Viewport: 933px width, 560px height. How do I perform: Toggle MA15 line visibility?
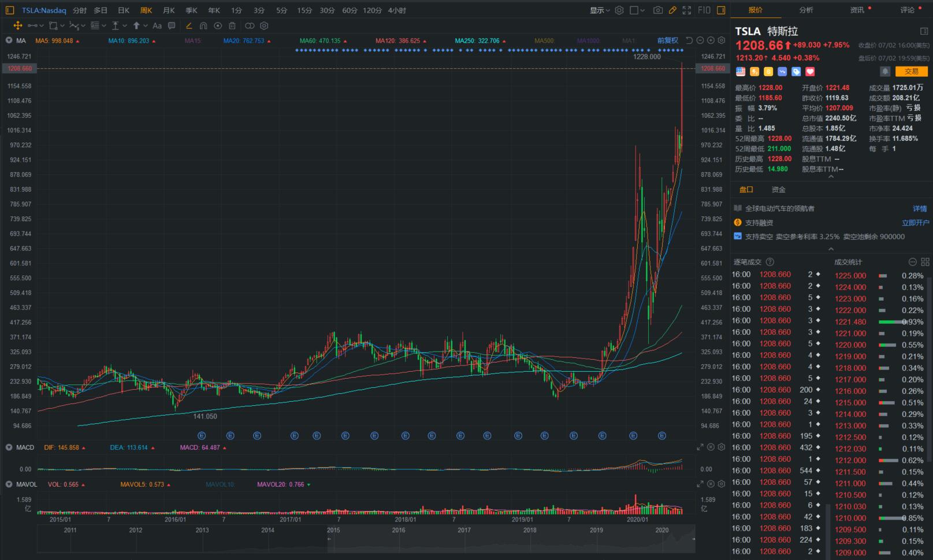[193, 41]
